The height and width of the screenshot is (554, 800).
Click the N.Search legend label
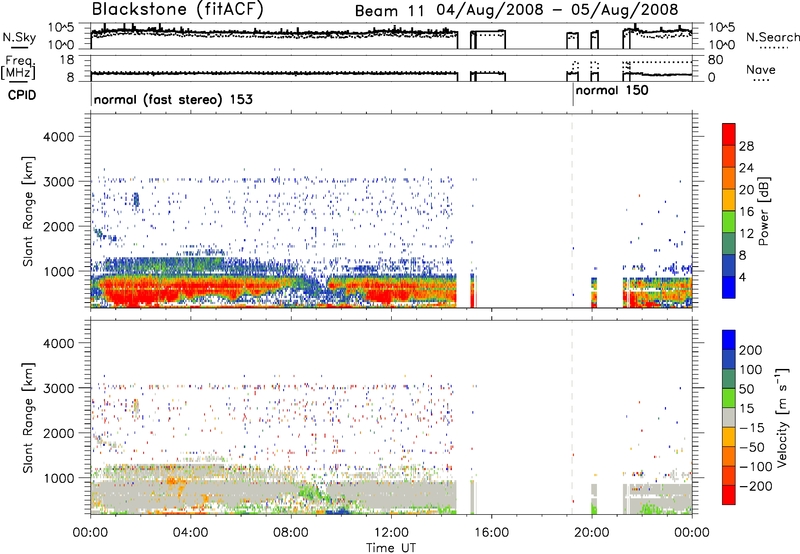(772, 37)
